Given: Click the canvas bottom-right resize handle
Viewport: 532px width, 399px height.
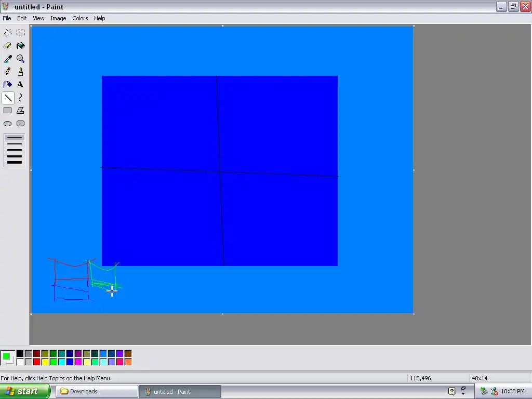Looking at the screenshot, I should (414, 314).
